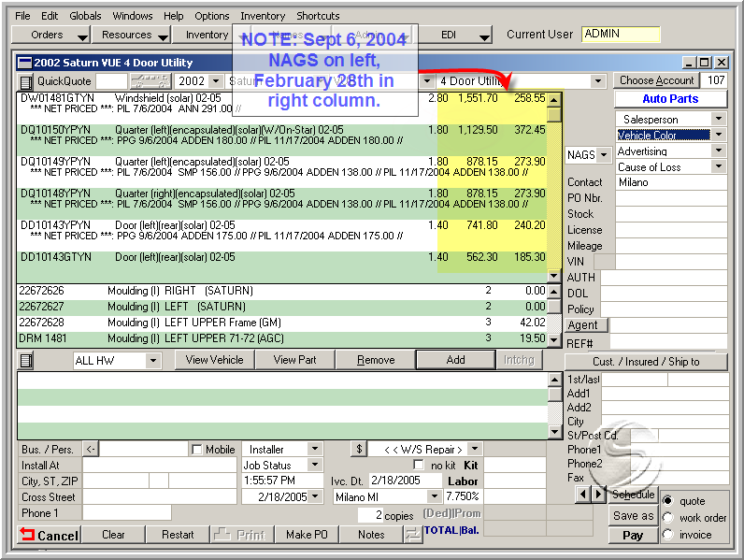Select the work order radio button
The width and height of the screenshot is (744, 560).
667,518
